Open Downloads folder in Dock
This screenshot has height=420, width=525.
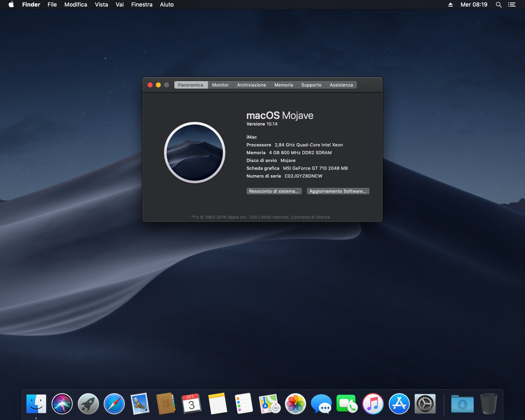[463, 404]
